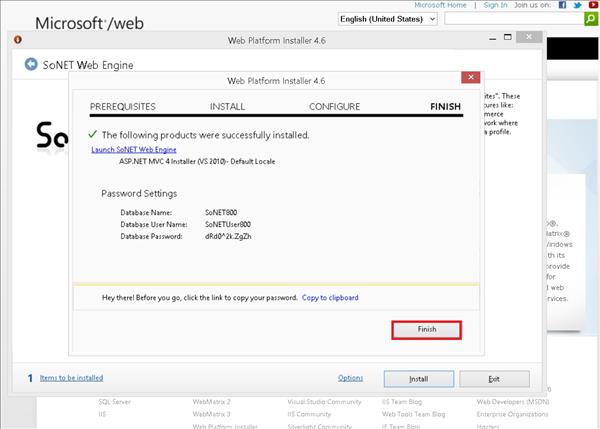Click the Facebook icon in page header
600x429 pixels.
point(562,5)
